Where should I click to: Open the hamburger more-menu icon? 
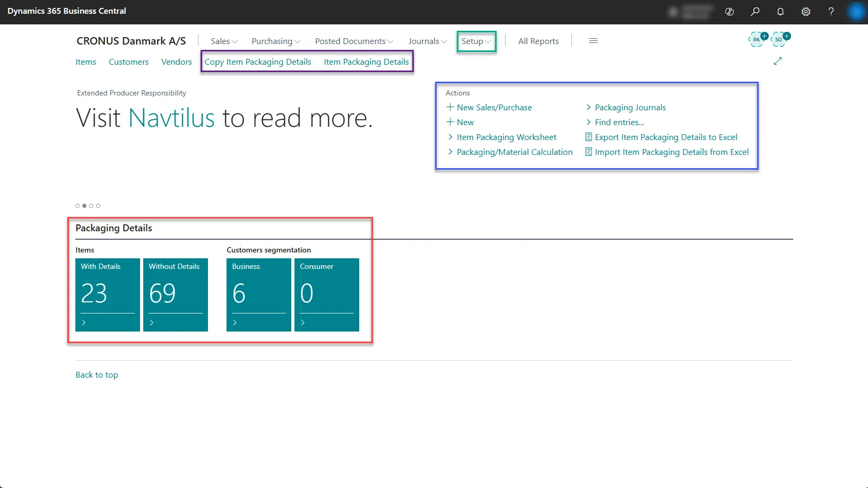point(593,41)
